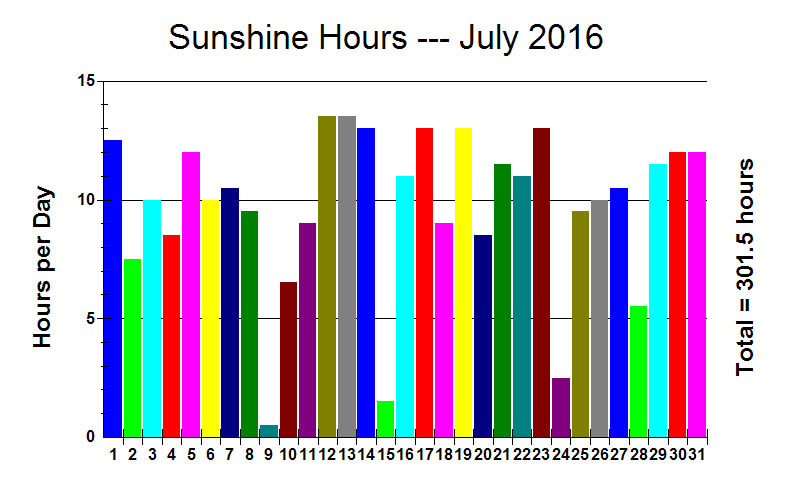
Task: Click x-axis day label '9'
Action: [x=269, y=455]
